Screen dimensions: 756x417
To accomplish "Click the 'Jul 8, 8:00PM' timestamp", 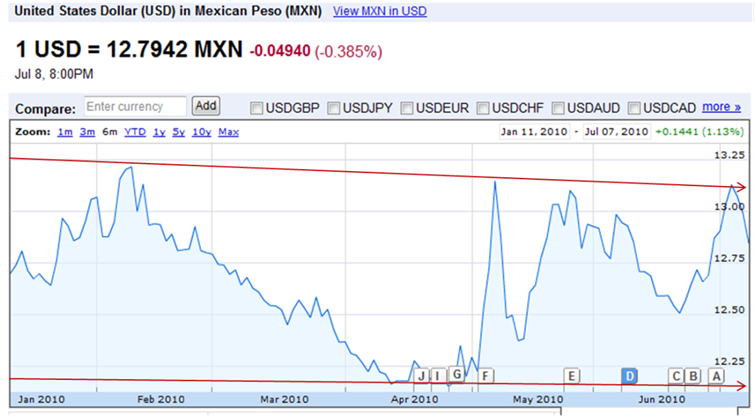I will click(54, 74).
